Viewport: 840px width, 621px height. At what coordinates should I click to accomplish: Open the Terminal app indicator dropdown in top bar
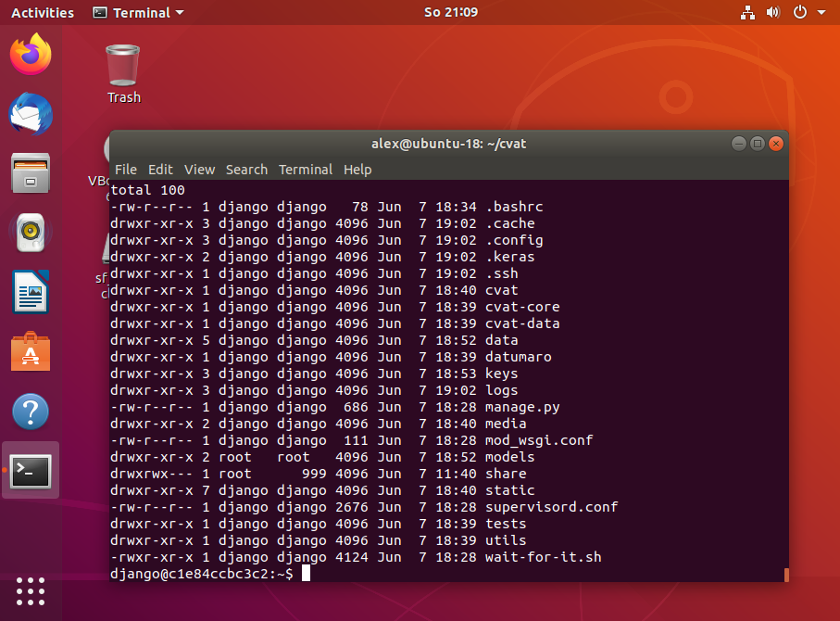click(137, 12)
